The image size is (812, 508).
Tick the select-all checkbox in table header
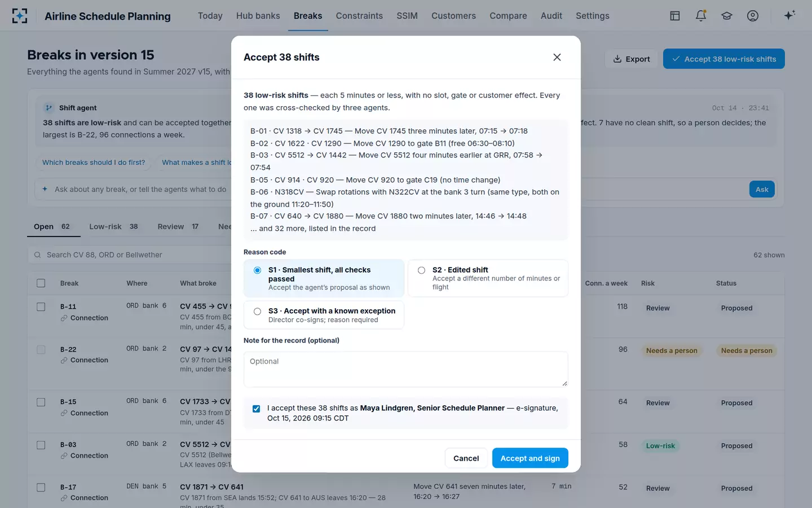tap(41, 283)
